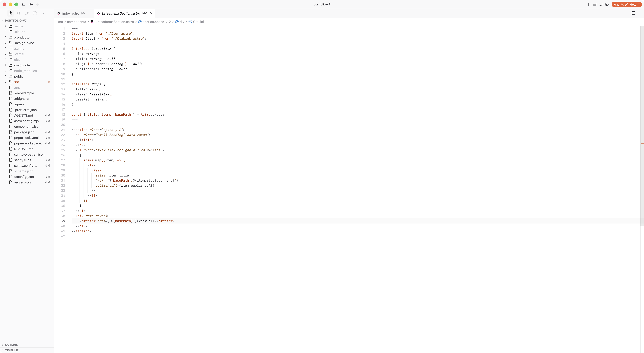Open the Explorer files view icon
This screenshot has height=353, width=644.
(11, 13)
